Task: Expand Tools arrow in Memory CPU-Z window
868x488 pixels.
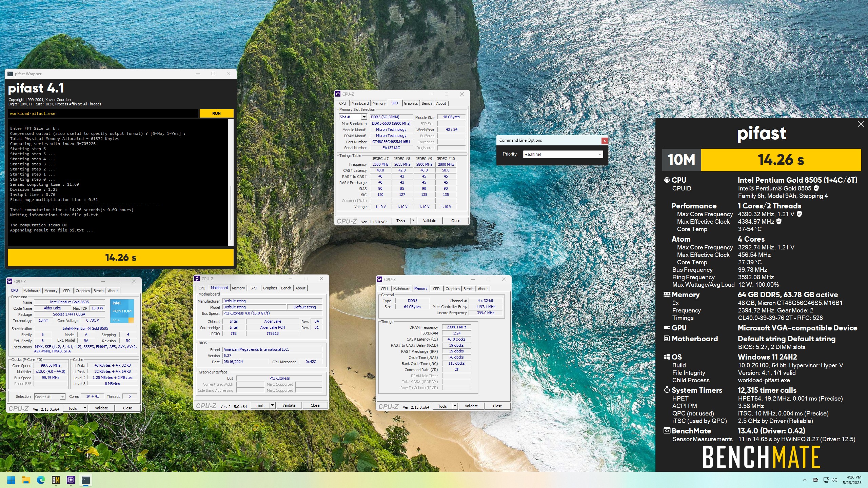Action: pyautogui.click(x=455, y=406)
